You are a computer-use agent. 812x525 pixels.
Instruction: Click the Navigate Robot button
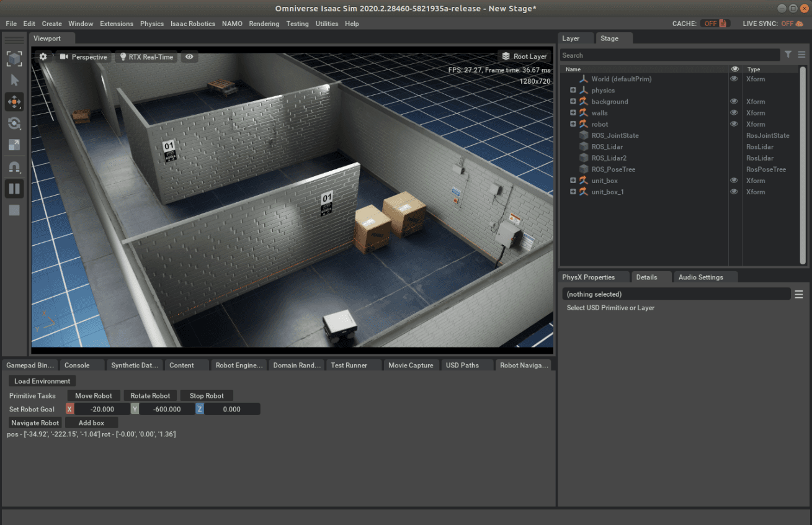35,423
